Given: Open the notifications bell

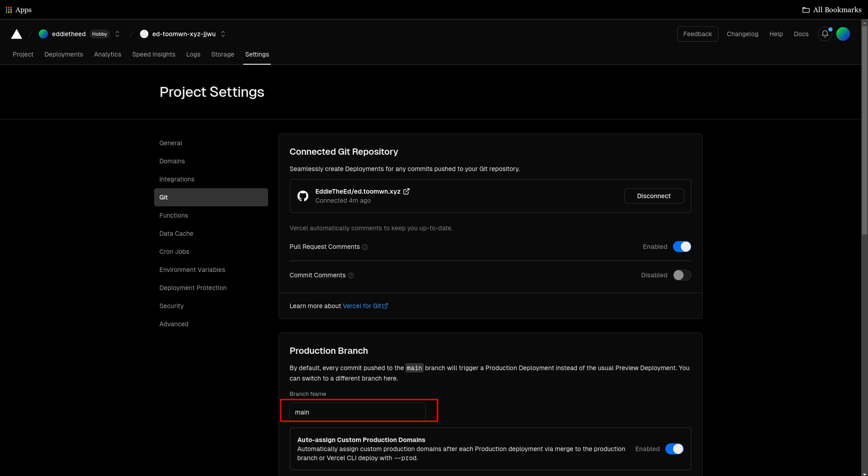Looking at the screenshot, I should (825, 34).
